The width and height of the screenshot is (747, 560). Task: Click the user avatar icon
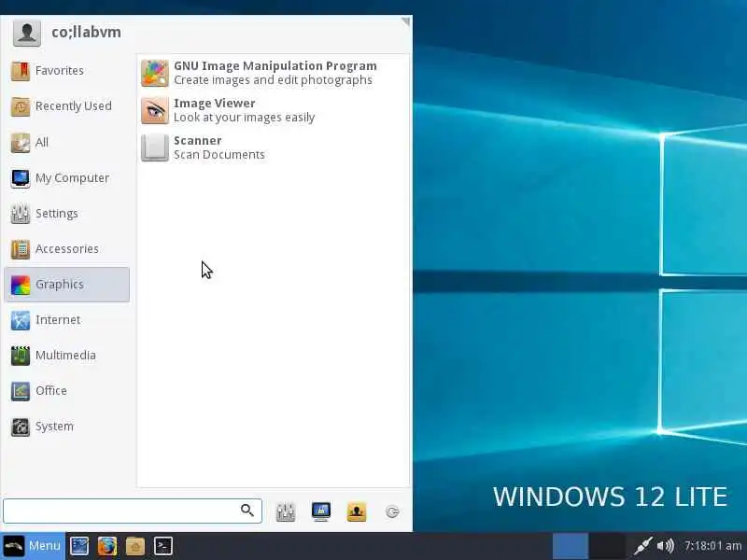(27, 33)
